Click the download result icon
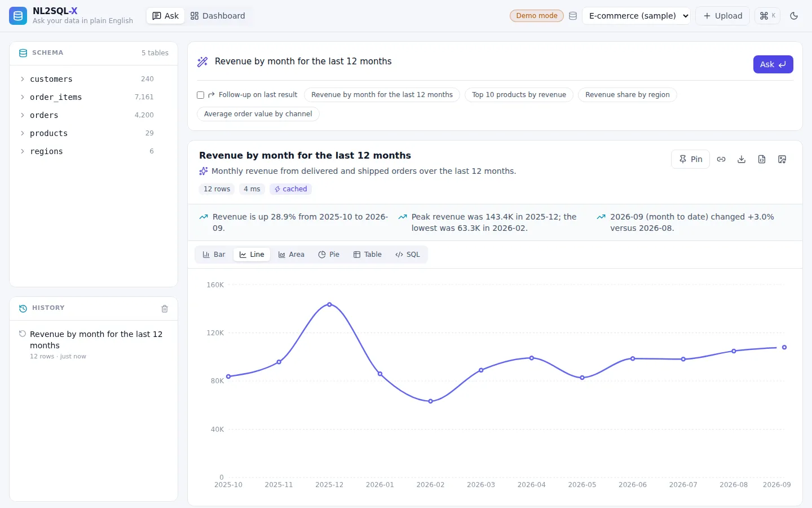The height and width of the screenshot is (508, 812). click(x=742, y=159)
